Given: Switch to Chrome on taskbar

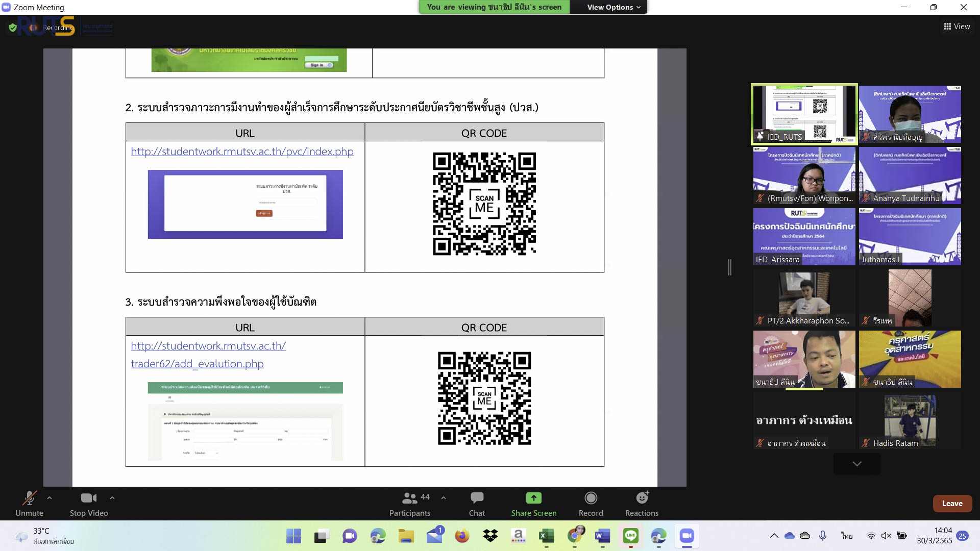Looking at the screenshot, I should point(575,536).
